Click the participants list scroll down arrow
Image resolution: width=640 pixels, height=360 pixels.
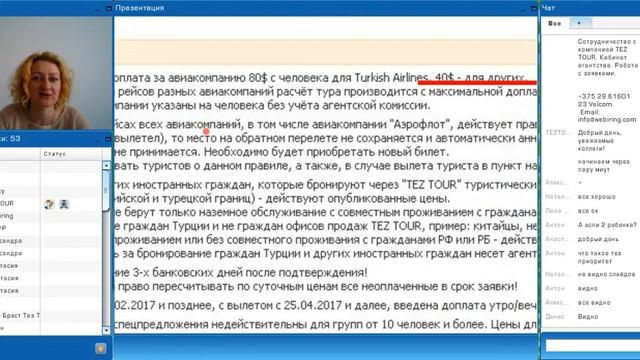point(106,330)
